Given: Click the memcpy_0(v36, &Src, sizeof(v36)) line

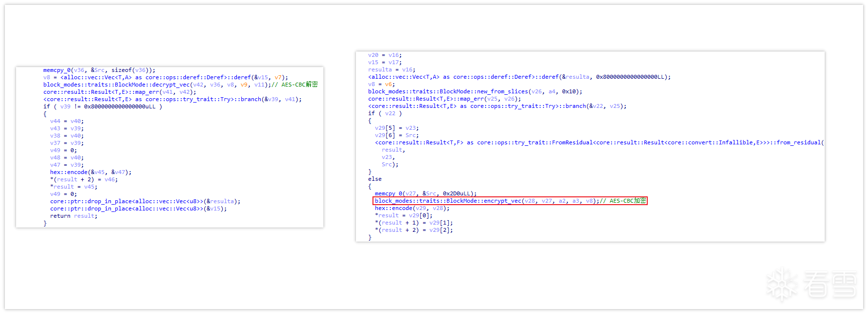Looking at the screenshot, I should coord(99,70).
